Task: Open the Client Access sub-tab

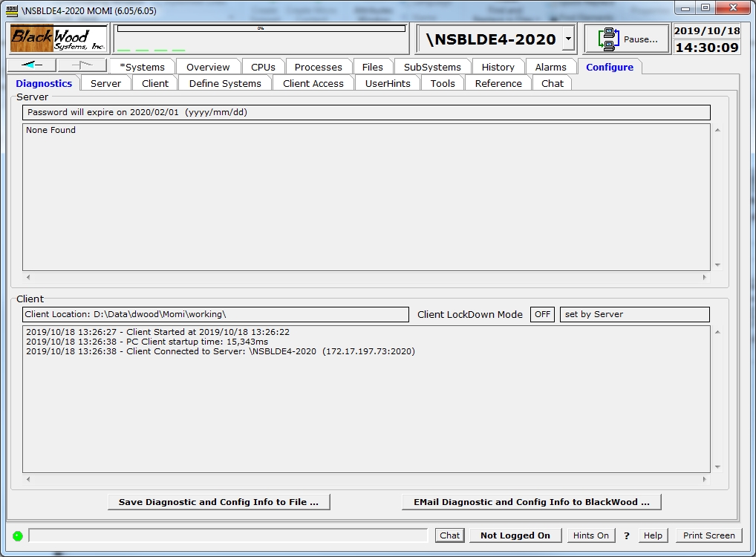Action: pos(313,83)
